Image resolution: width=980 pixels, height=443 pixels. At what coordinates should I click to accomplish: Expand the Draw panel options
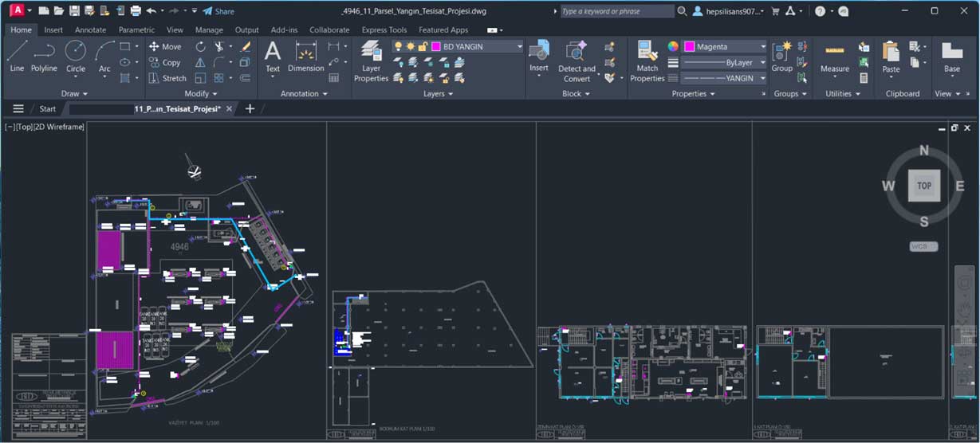[75, 93]
